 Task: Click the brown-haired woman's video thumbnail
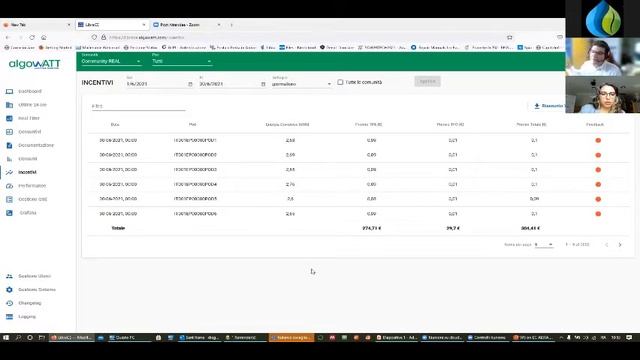coord(602,95)
